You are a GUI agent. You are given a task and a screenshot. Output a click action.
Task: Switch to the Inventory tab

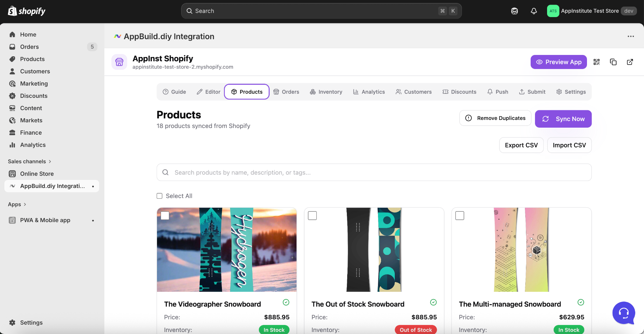click(x=326, y=92)
